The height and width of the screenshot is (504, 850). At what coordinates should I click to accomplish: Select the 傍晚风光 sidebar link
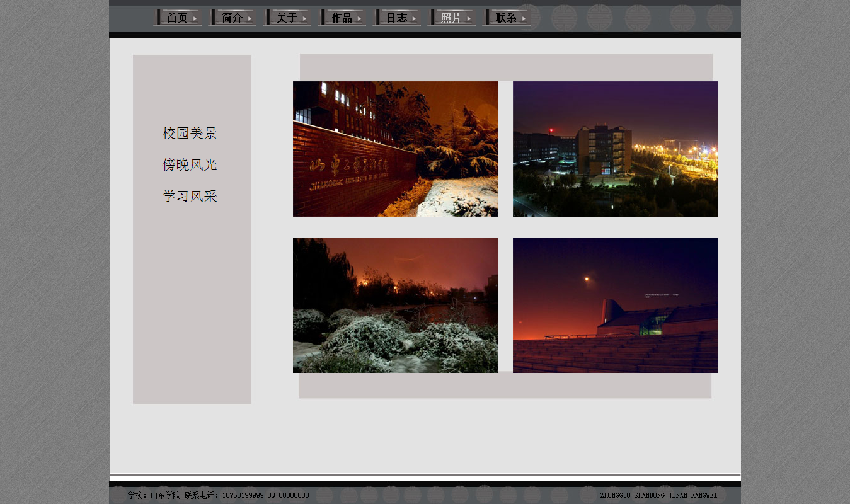click(190, 165)
